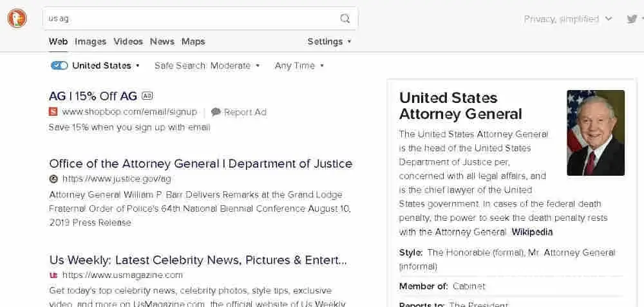The width and height of the screenshot is (644, 307).
Task: Open the https://www.usmagazine.com URL
Action: point(122,275)
